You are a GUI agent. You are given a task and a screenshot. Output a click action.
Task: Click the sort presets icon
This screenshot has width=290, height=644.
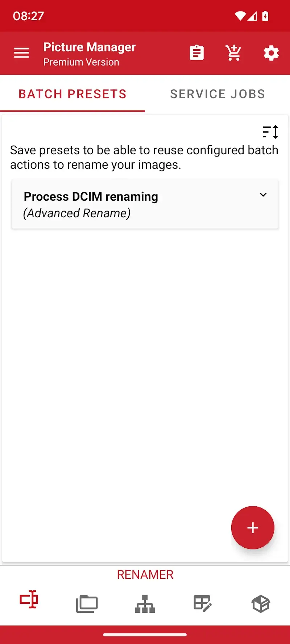270,132
